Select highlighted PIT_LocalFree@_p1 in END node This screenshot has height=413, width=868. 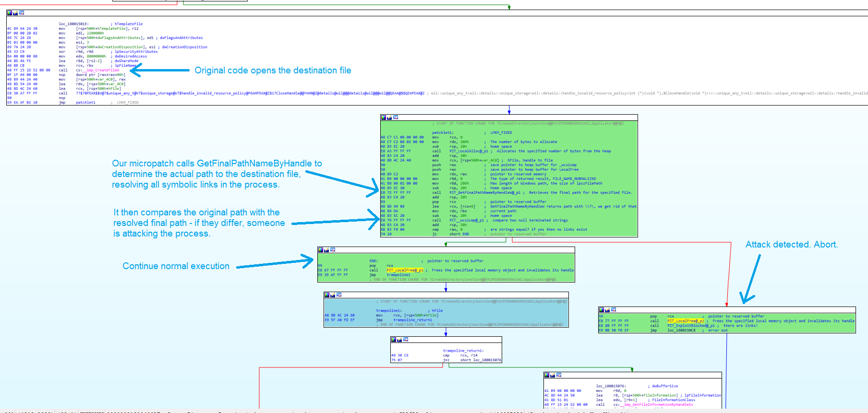tap(405, 270)
